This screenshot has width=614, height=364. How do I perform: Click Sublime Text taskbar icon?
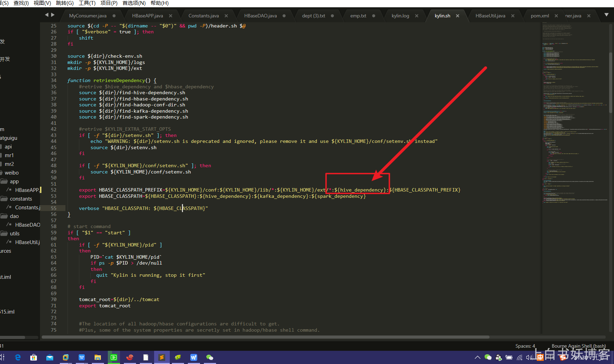[x=162, y=357]
